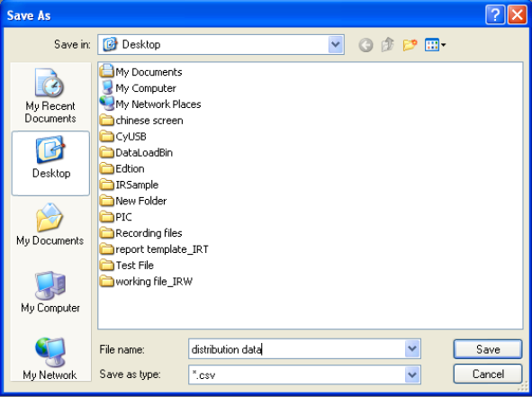This screenshot has height=397, width=532.
Task: Select My Recent Documents in places bar
Action: click(50, 95)
